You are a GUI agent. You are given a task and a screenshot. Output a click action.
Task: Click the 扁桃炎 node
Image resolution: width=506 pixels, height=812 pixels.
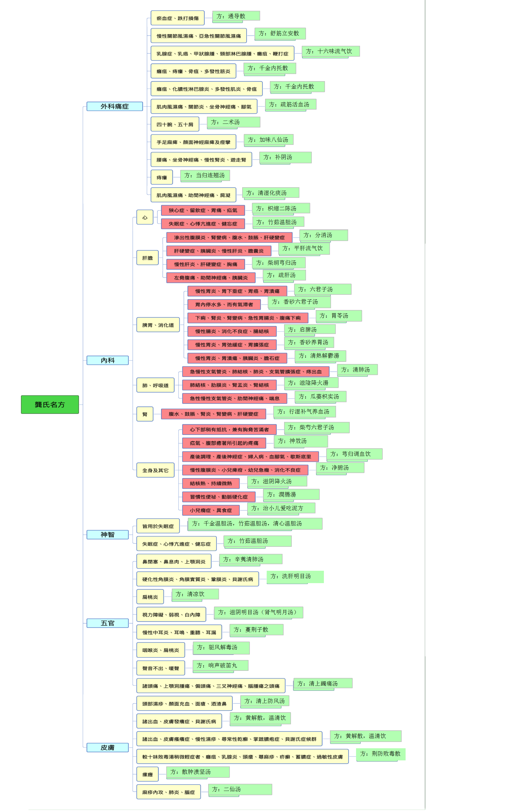coord(150,597)
